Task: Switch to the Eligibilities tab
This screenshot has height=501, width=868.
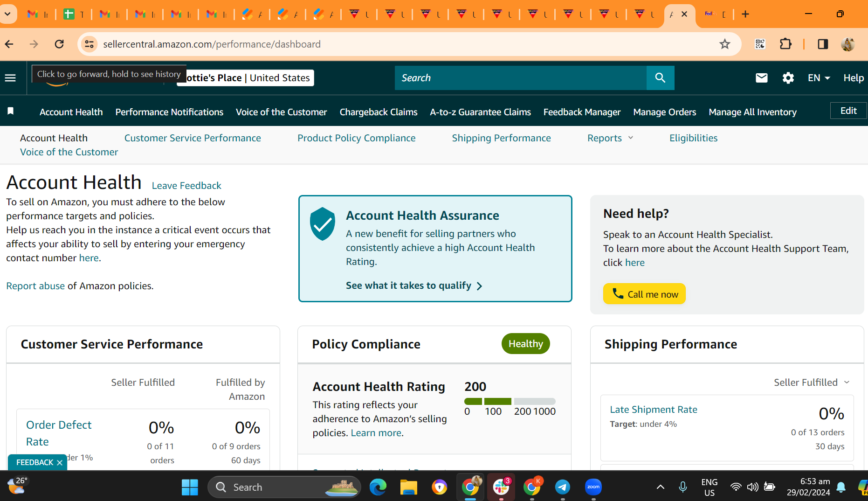Action: [694, 138]
